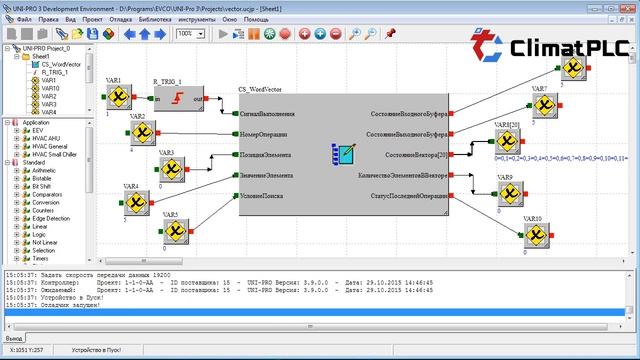Click the colored cube toolbar icon
The width and height of the screenshot is (640, 360).
pos(109,34)
